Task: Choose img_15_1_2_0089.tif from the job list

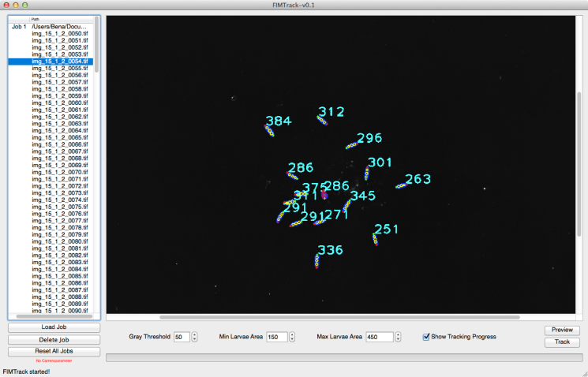Action: 60,304
